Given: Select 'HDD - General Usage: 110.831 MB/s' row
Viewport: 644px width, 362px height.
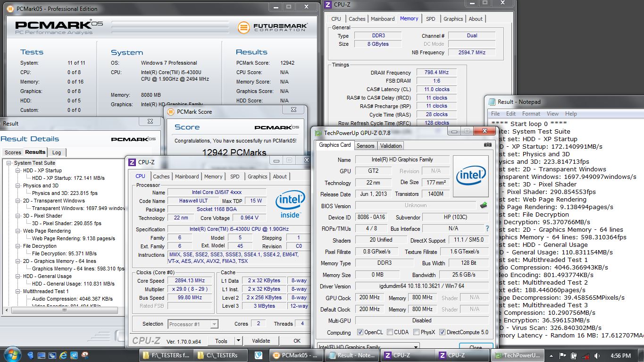Looking at the screenshot, I should (x=73, y=284).
